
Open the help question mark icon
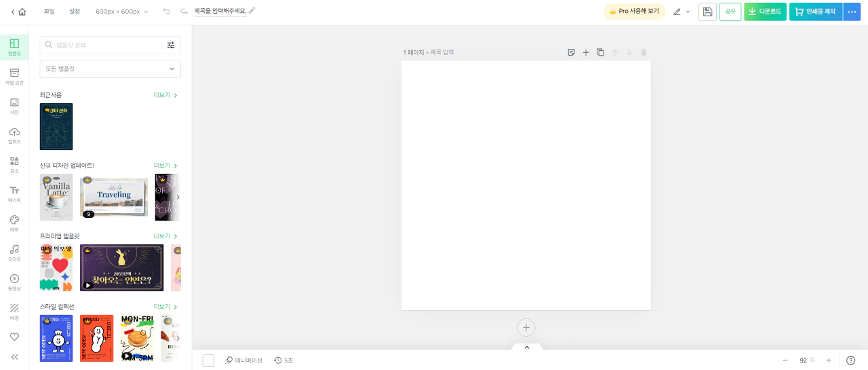[851, 360]
